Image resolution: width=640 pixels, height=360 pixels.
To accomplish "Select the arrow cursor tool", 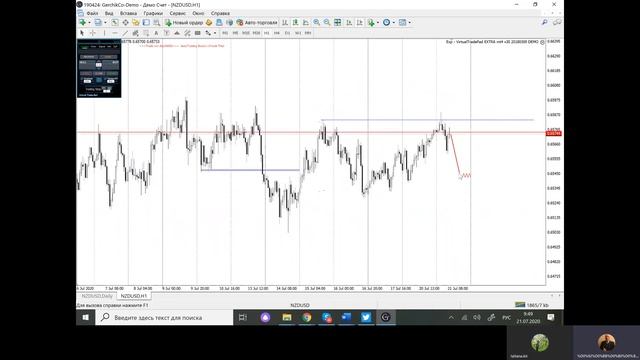I will point(82,33).
